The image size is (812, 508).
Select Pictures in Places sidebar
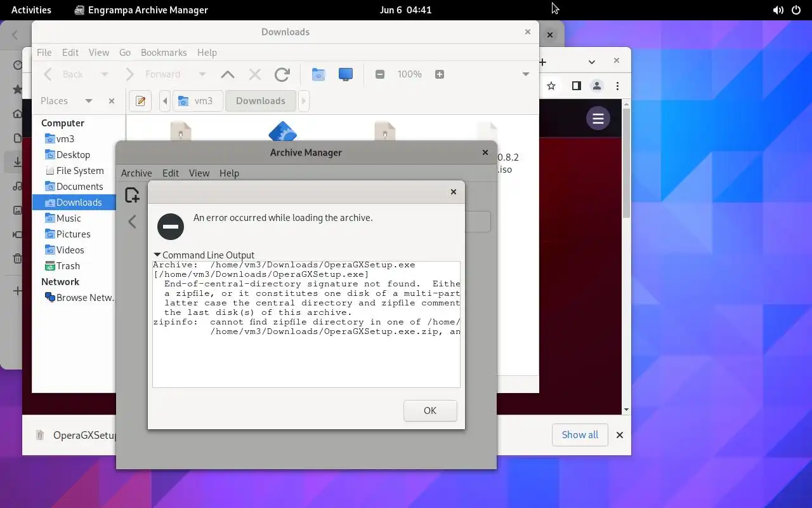(74, 234)
